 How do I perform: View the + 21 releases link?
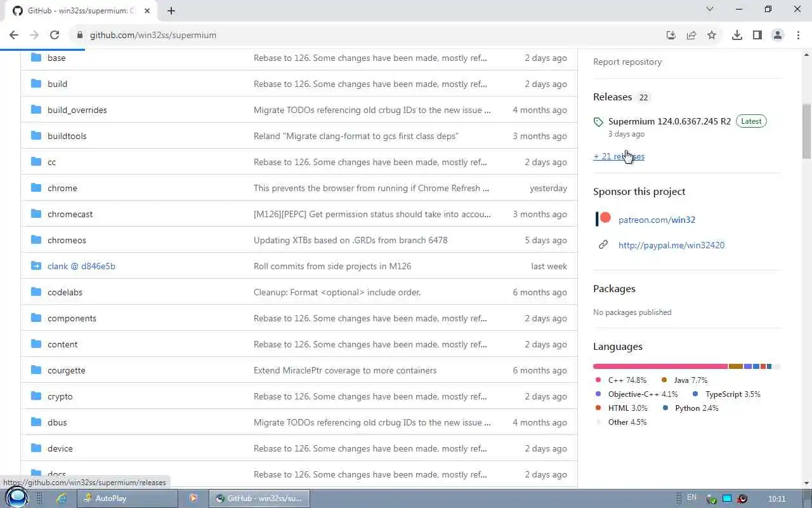pyautogui.click(x=619, y=156)
